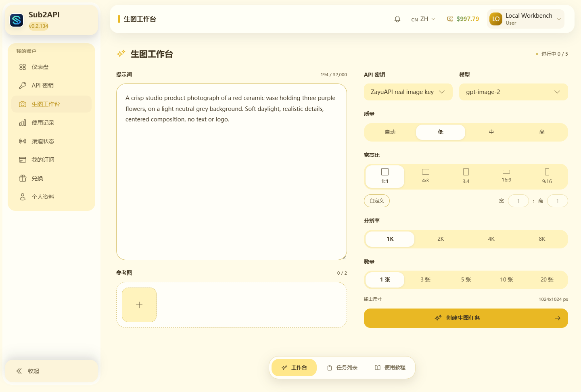581x392 pixels.
Task: Open the notifications bell
Action: [397, 19]
